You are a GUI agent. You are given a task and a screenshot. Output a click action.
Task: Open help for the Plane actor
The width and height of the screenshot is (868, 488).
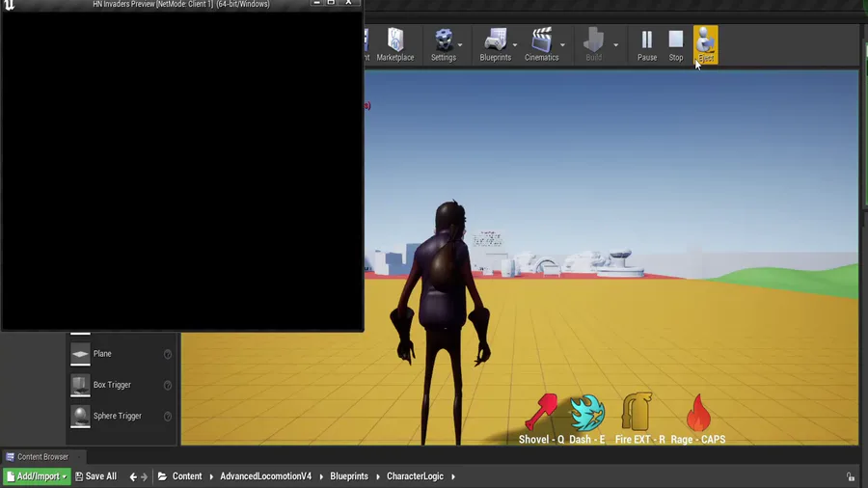[167, 354]
